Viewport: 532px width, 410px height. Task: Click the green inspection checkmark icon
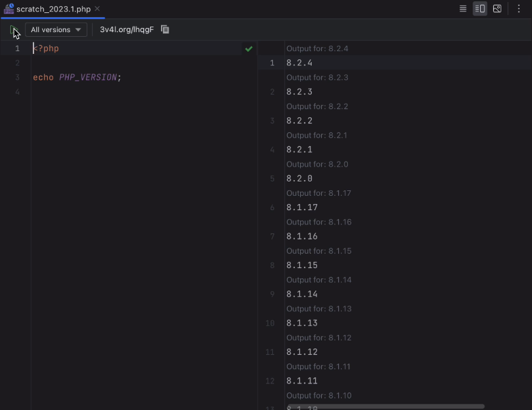[x=249, y=49]
